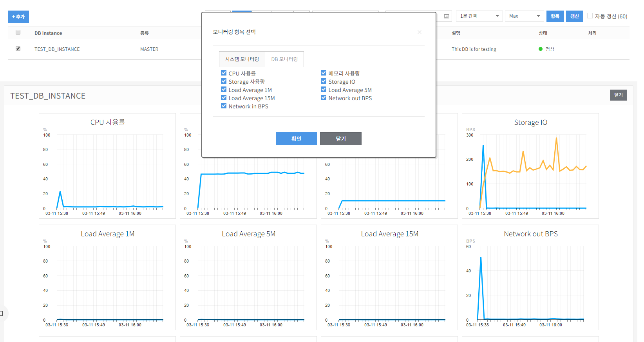The image size is (644, 342).
Task: Open the Max aggregation dropdown
Action: (525, 16)
